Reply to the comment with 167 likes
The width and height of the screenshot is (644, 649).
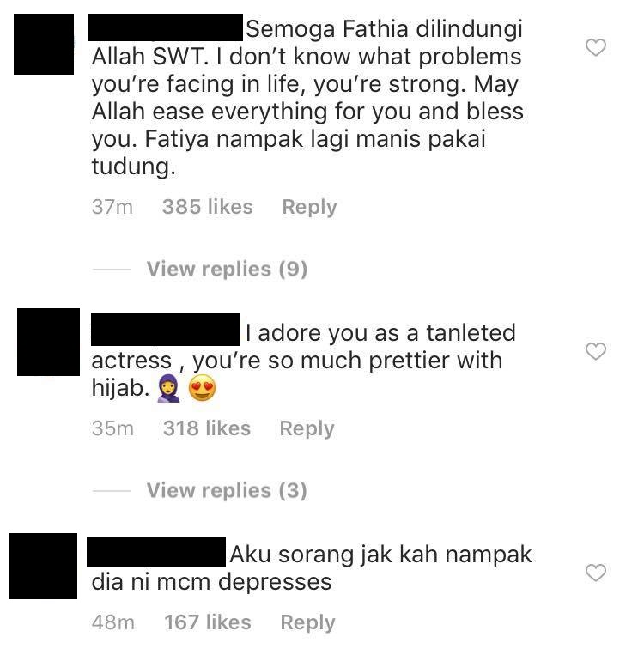(307, 622)
